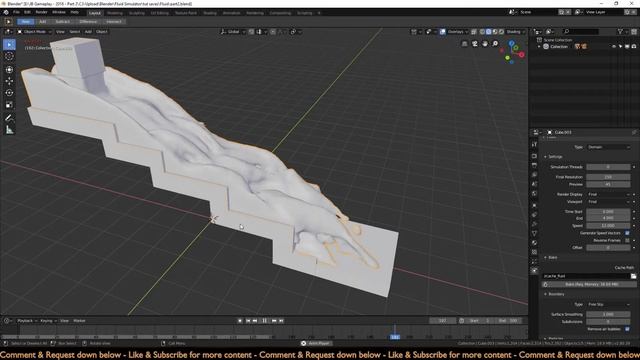This screenshot has height=360, width=640.
Task: Open the Help menu
Action: pyautogui.click(x=75, y=13)
